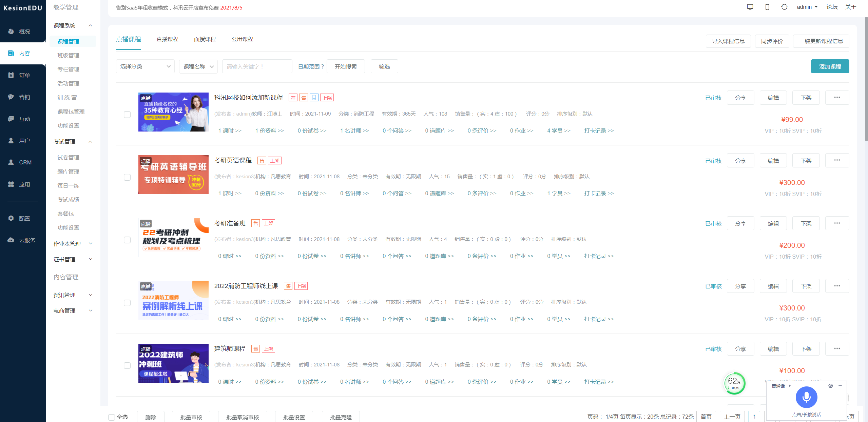This screenshot has height=422, width=868.
Task: Open the 云服务 cloud sidebar icon
Action: 11,240
